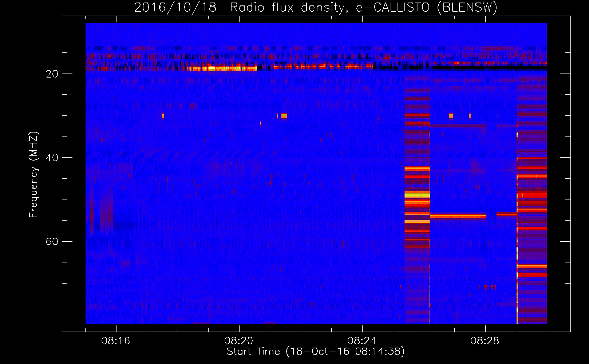Click the '60' frequency tick label

[52, 241]
